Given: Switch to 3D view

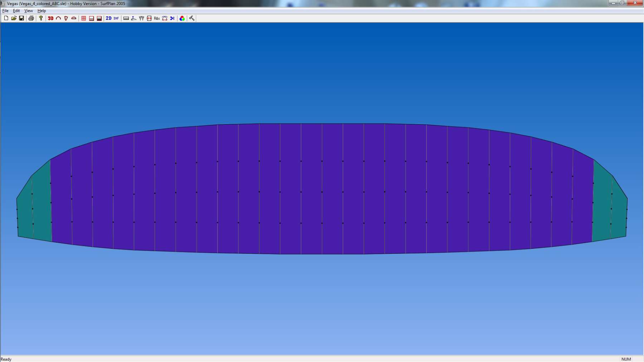Looking at the screenshot, I should pos(50,18).
